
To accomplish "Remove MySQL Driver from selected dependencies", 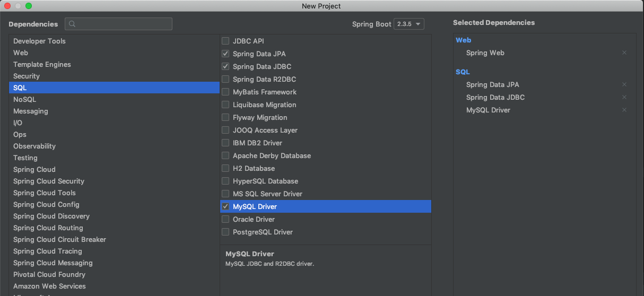I will (x=624, y=110).
